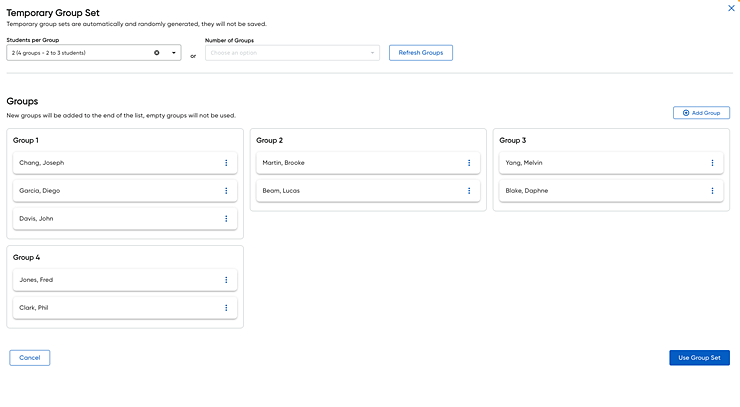Open options menu for Blake, Daphne

click(712, 191)
